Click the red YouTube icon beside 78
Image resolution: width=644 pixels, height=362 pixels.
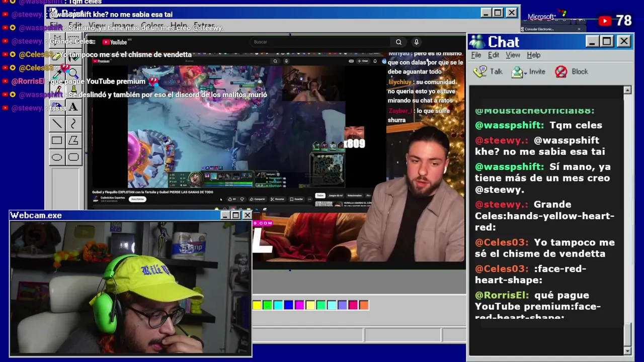(x=605, y=21)
